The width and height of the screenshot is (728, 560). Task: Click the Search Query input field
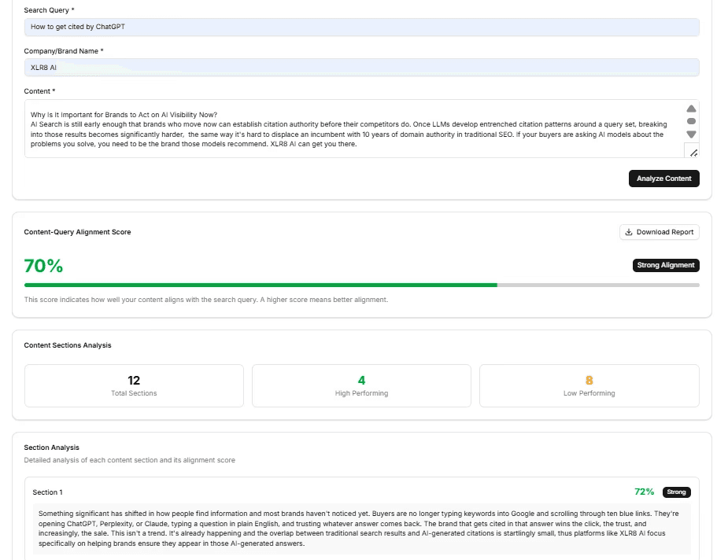[362, 27]
